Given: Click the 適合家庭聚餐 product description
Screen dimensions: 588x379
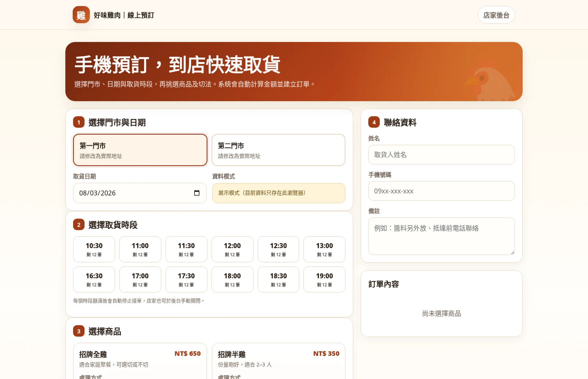Looking at the screenshot, I should (x=114, y=365).
